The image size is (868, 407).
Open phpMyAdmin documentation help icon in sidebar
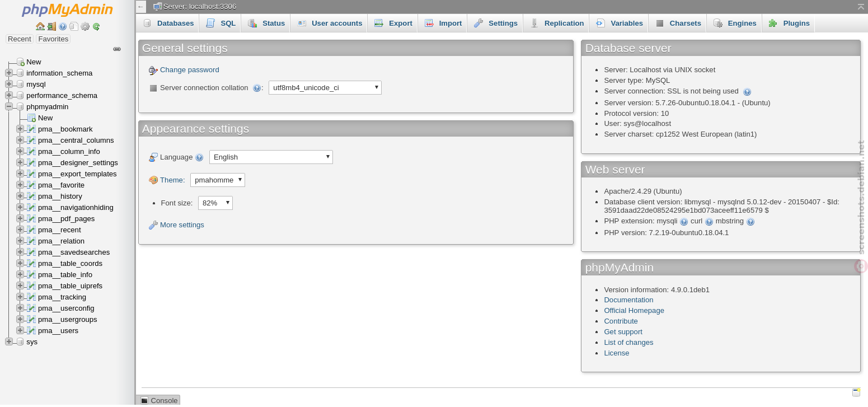click(63, 26)
